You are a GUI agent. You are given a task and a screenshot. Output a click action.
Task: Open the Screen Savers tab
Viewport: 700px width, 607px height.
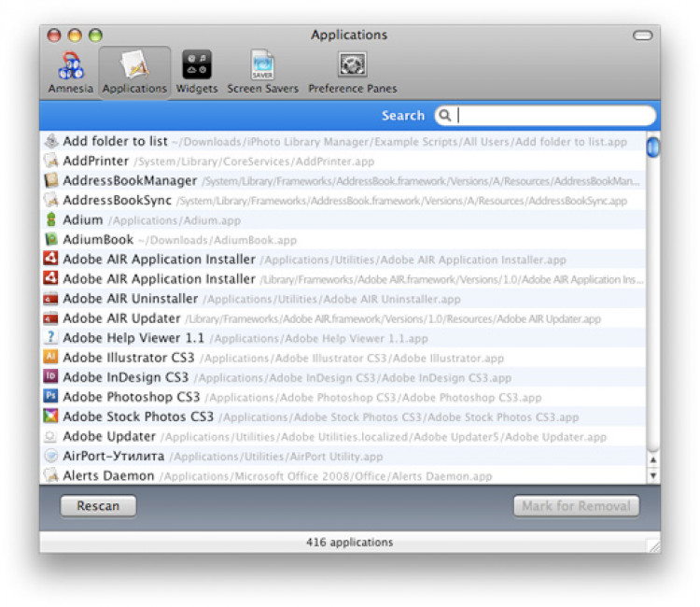pyautogui.click(x=262, y=72)
